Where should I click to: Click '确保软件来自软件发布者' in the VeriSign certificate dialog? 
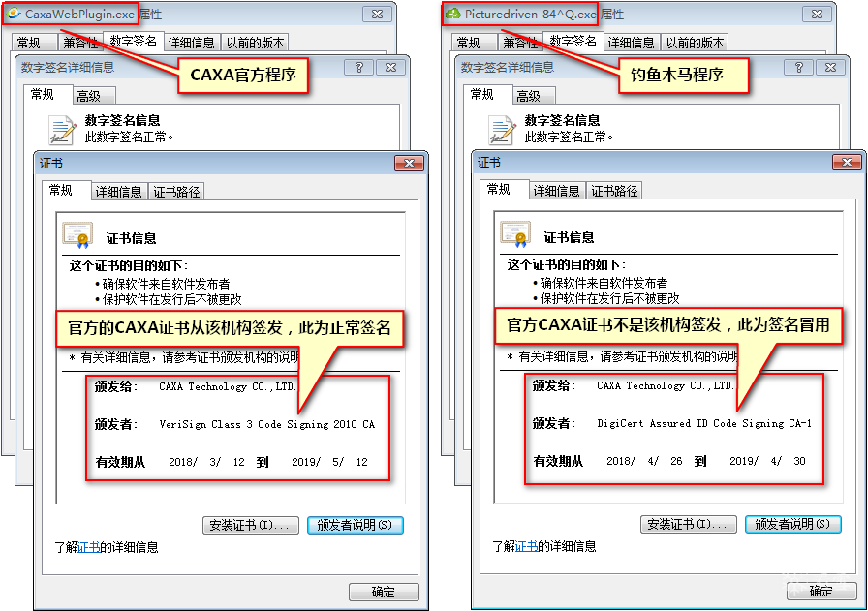click(x=166, y=284)
